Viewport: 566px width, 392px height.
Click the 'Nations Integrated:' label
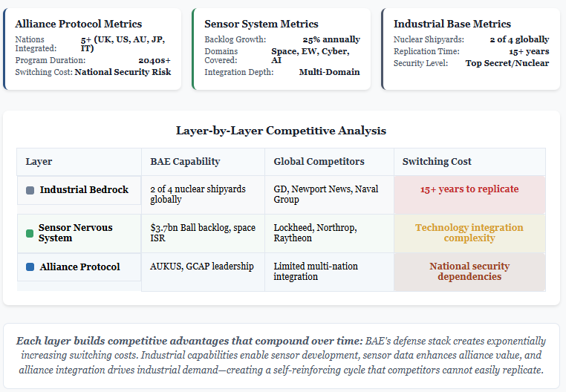36,44
